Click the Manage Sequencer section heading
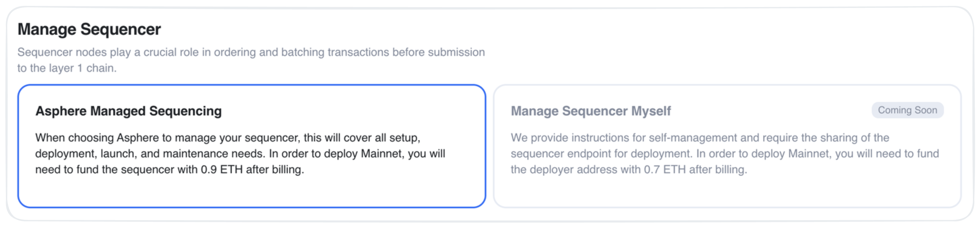 pyautogui.click(x=89, y=29)
